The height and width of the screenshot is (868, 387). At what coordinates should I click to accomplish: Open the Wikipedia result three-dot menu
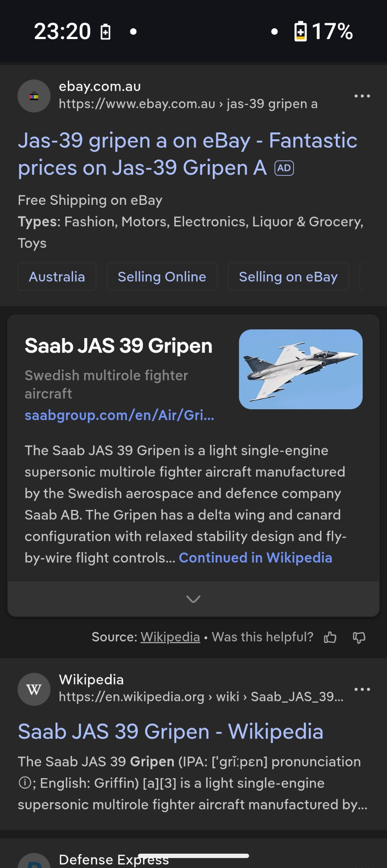click(x=362, y=689)
